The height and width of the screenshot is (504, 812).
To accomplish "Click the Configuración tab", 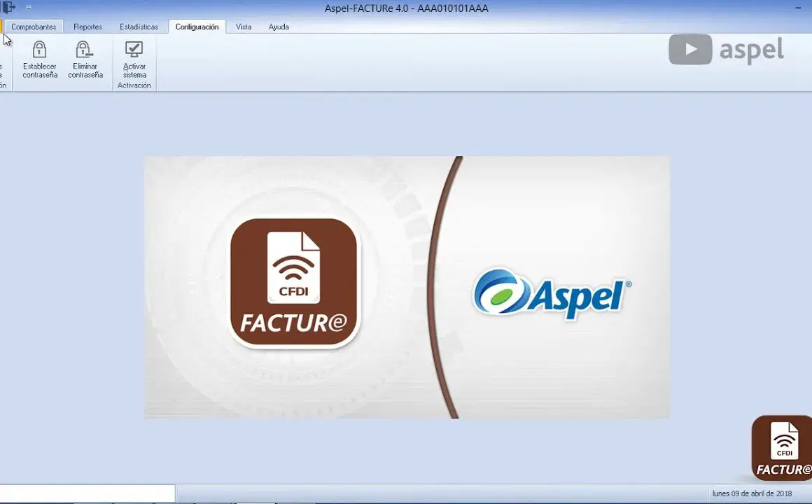I will click(197, 27).
